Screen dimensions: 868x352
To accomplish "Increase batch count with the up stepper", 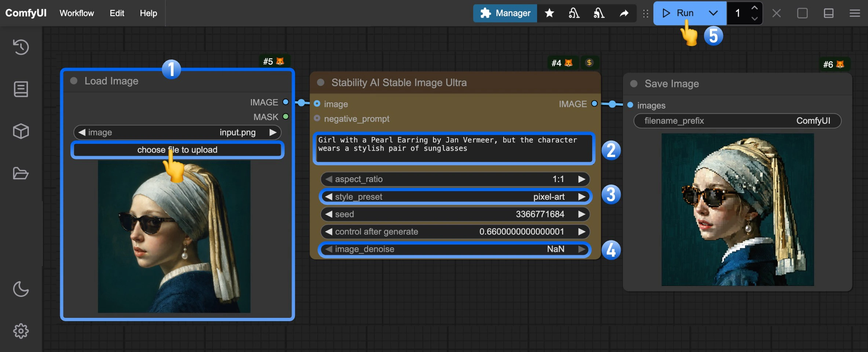I will pos(754,8).
